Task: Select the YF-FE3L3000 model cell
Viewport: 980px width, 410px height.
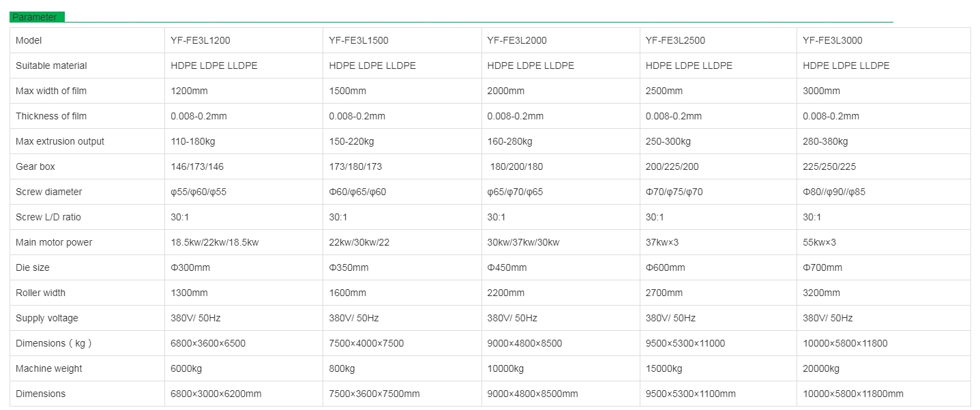Action: (833, 40)
